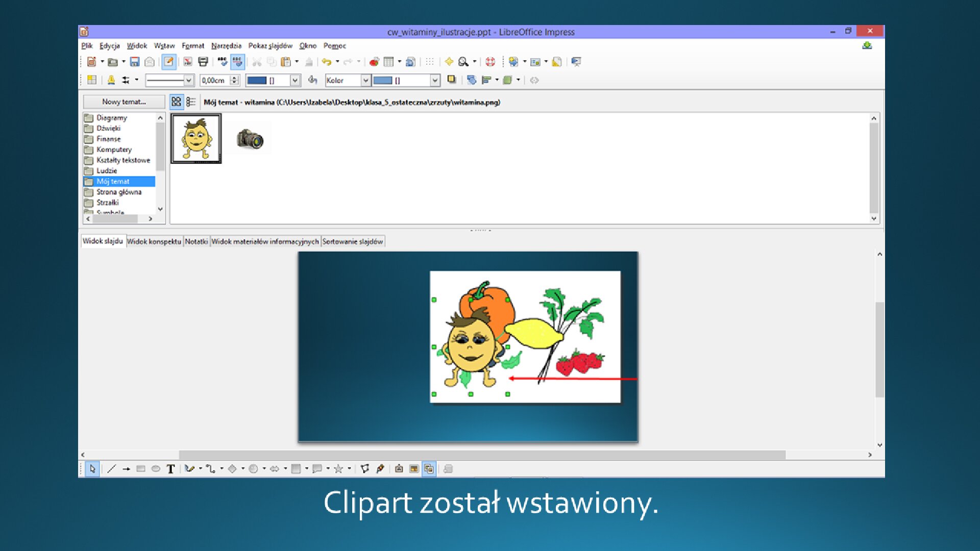The width and height of the screenshot is (980, 551).
Task: Switch to the Widok konspektu tab
Action: pos(155,241)
